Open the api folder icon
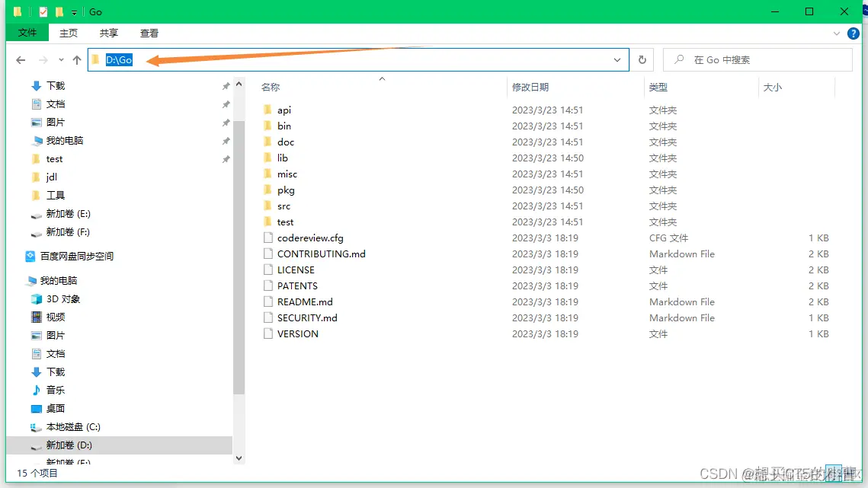Viewport: 868px width, 488px height. (x=268, y=110)
